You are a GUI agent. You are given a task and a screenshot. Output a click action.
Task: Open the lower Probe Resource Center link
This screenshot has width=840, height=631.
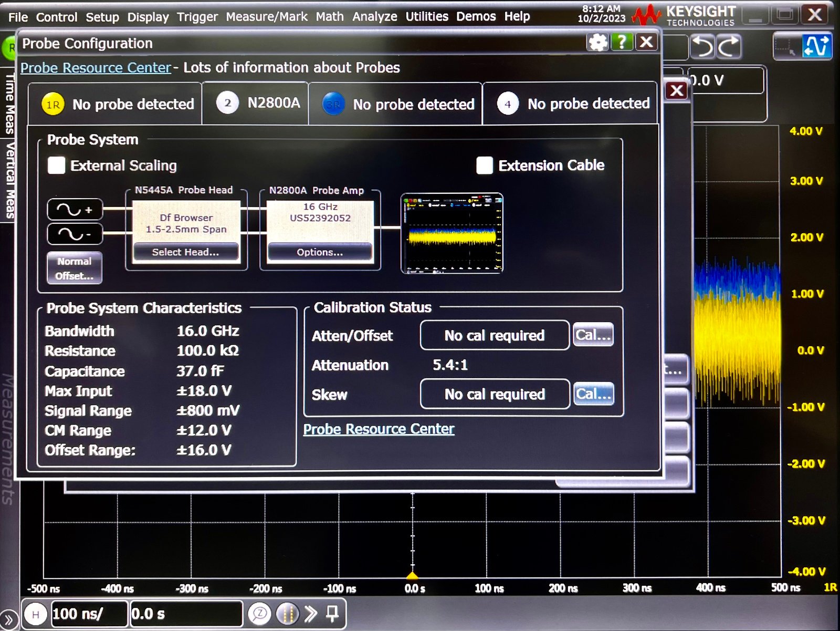[x=379, y=429]
